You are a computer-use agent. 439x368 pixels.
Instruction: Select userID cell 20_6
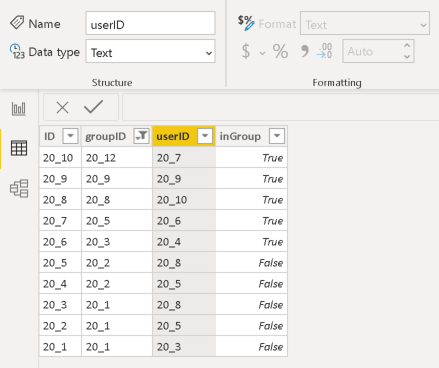[x=184, y=221]
